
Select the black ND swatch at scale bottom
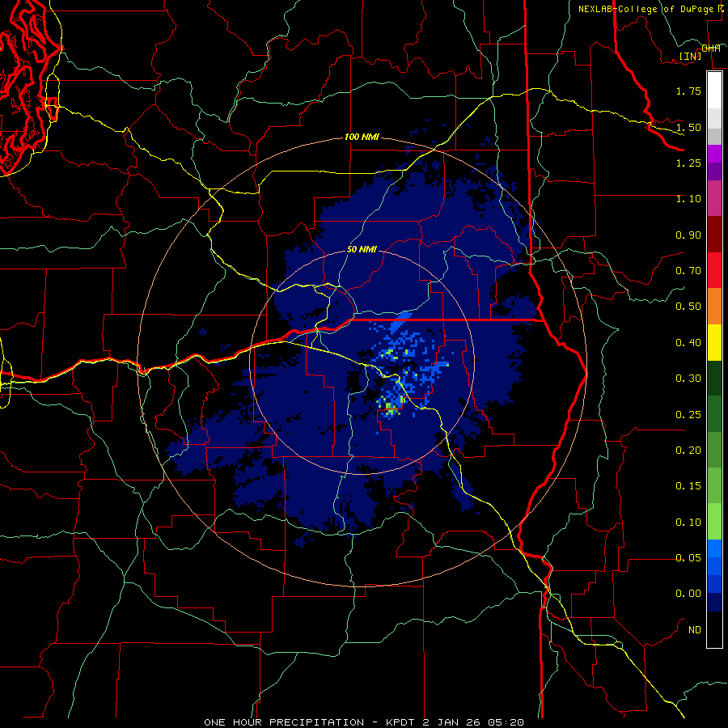coord(714,629)
